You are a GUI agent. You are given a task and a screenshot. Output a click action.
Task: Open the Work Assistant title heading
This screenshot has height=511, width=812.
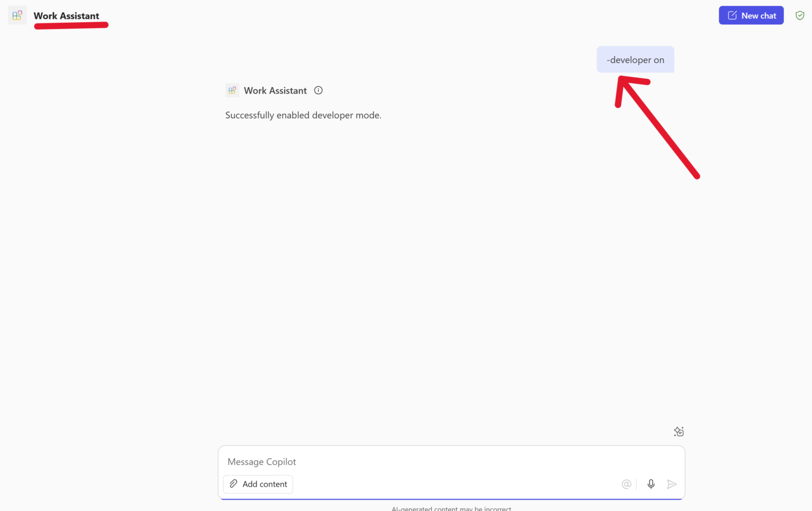click(66, 16)
